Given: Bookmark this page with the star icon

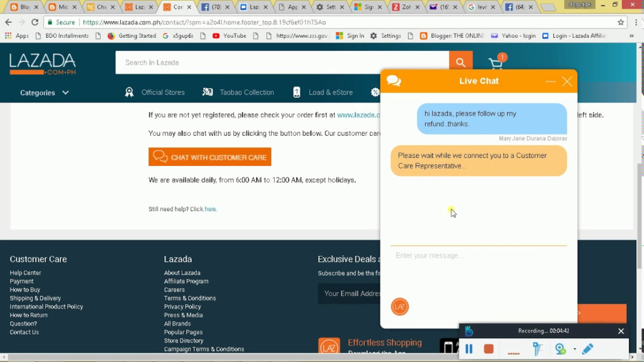Looking at the screenshot, I should point(621,22).
